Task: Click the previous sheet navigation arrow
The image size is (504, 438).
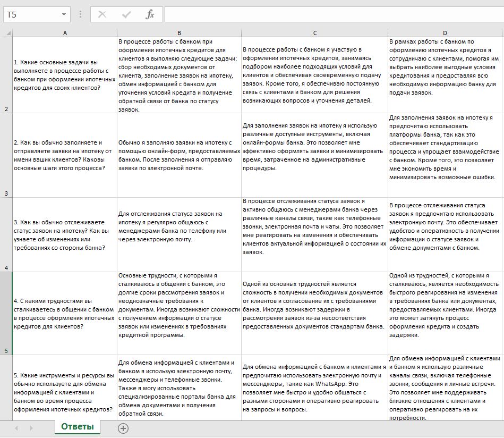Action: point(16,428)
